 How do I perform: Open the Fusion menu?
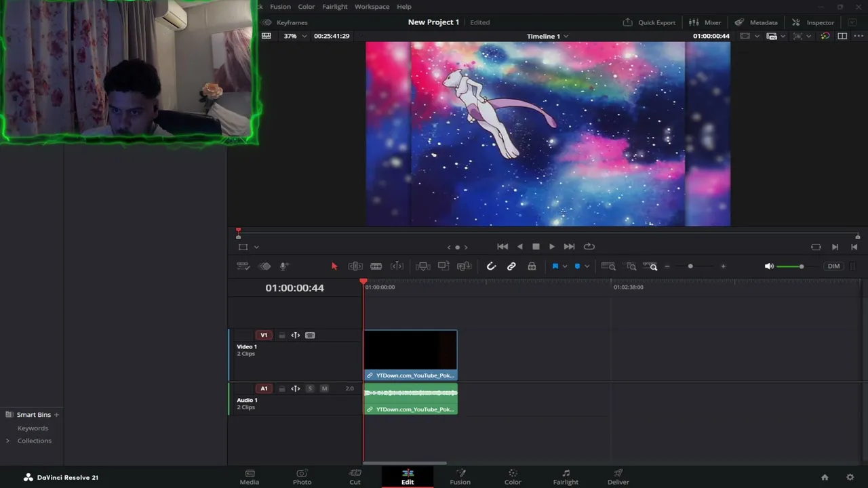(280, 7)
